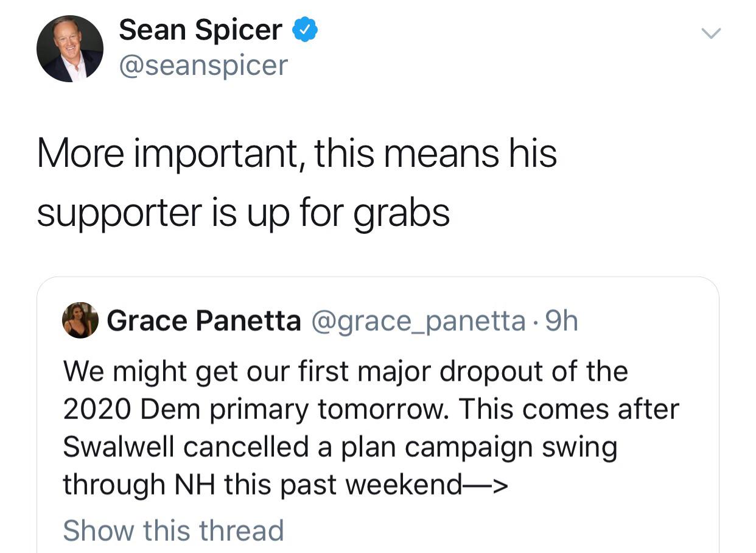Click "campaign swing" in the quoted tweet
The width and height of the screenshot is (756, 553).
pyautogui.click(x=511, y=447)
